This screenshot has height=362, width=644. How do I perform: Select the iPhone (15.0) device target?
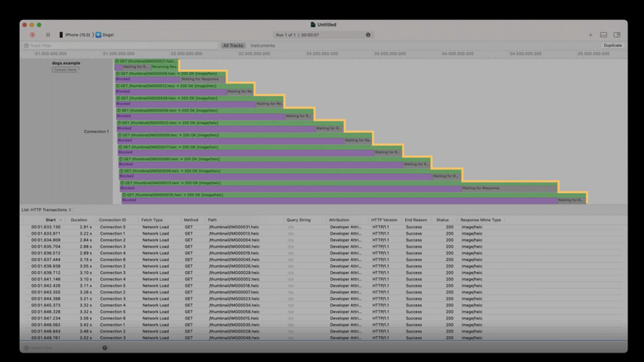74,35
